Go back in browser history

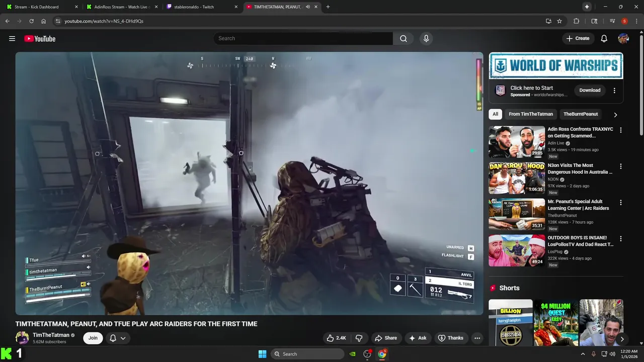pyautogui.click(x=7, y=21)
